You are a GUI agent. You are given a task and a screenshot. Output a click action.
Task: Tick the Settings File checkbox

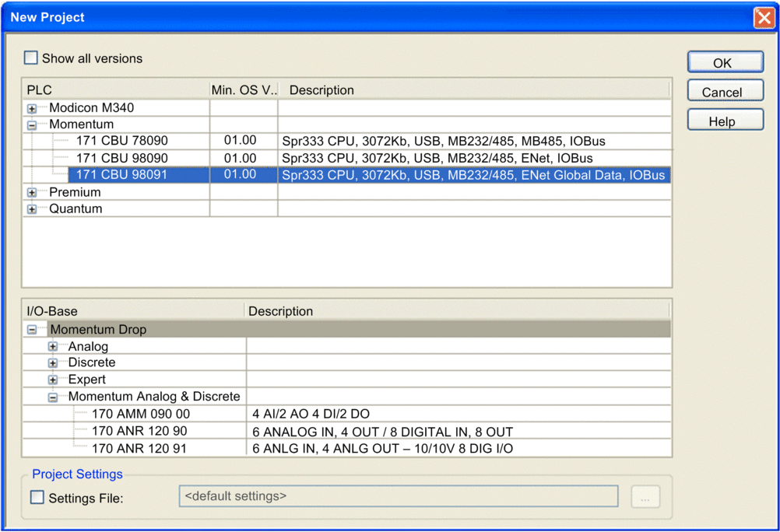tap(37, 497)
